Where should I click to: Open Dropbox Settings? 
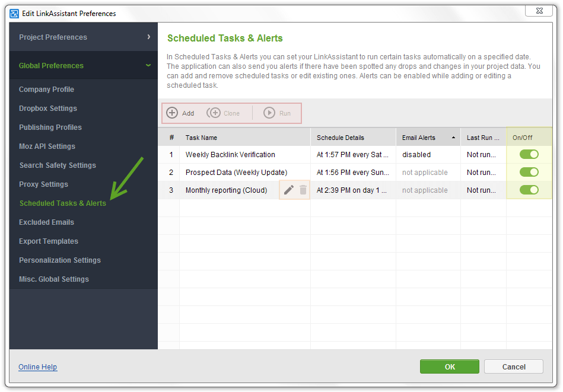47,109
